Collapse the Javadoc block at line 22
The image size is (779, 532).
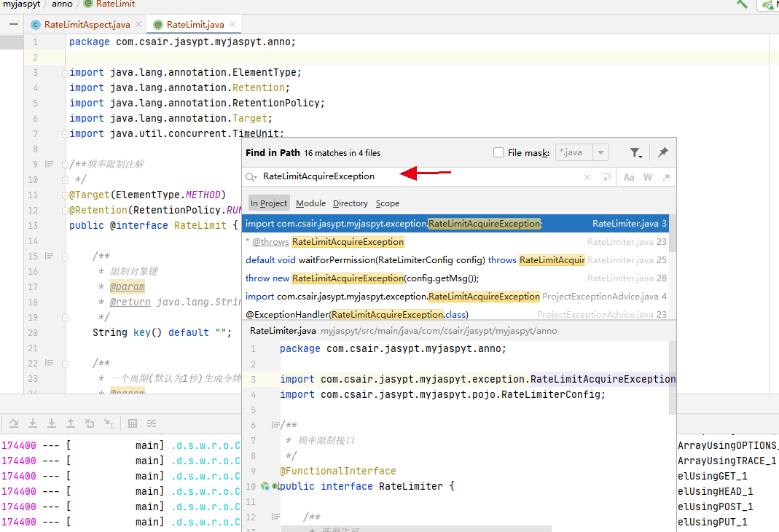[x=65, y=364]
